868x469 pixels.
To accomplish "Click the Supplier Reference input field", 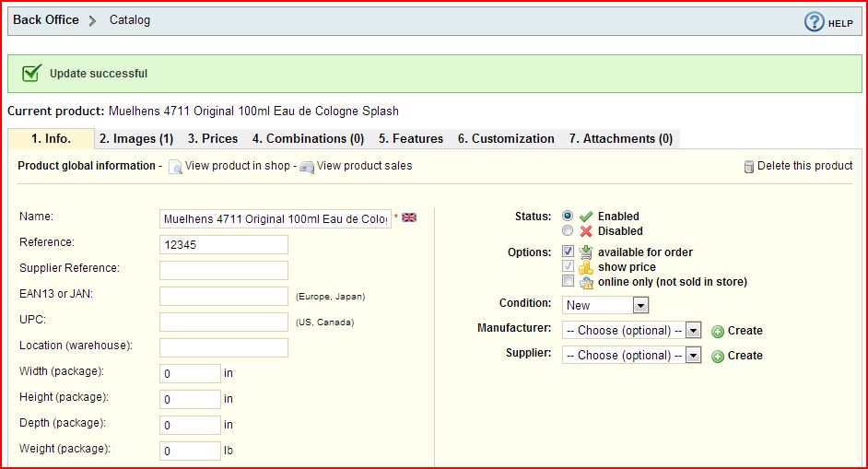I will (224, 270).
